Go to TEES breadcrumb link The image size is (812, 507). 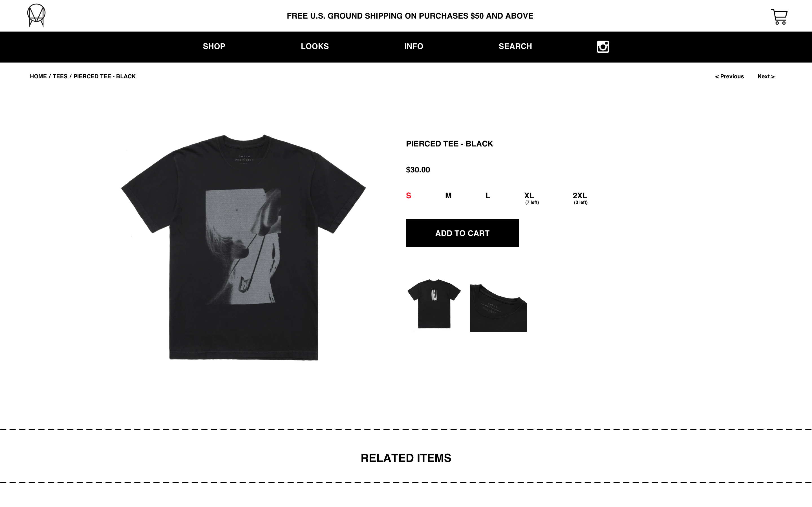click(60, 76)
